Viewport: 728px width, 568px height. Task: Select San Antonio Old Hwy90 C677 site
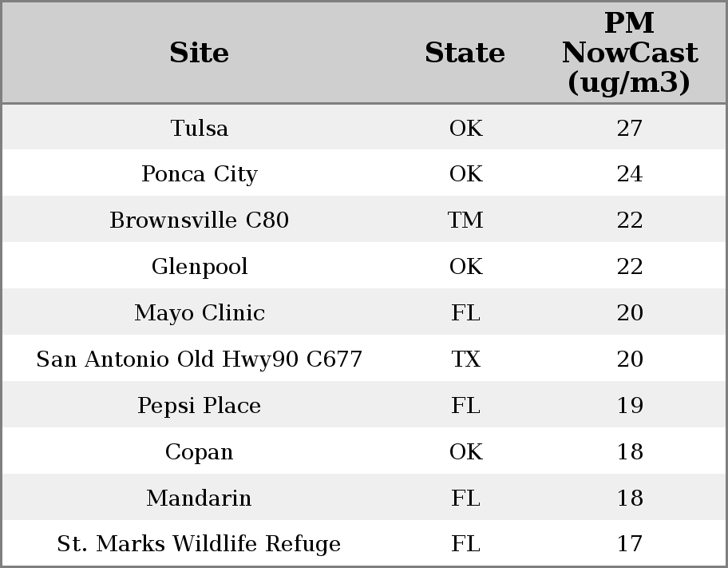coord(200,359)
